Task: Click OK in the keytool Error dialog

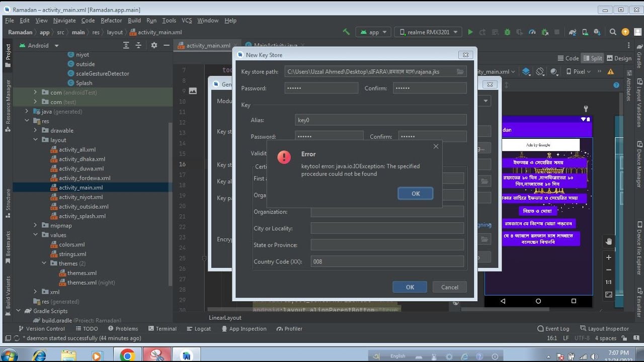Action: click(x=415, y=194)
